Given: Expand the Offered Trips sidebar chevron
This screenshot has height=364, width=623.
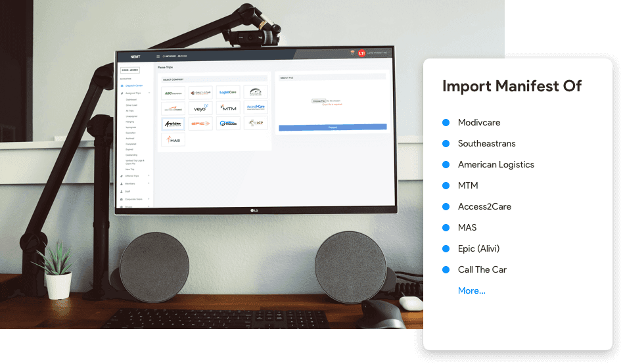Looking at the screenshot, I should click(149, 175).
